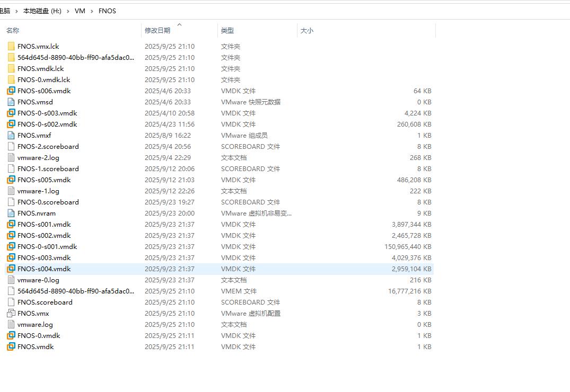
Task: Click the size value 260,608 KB
Action: pyautogui.click(x=414, y=124)
